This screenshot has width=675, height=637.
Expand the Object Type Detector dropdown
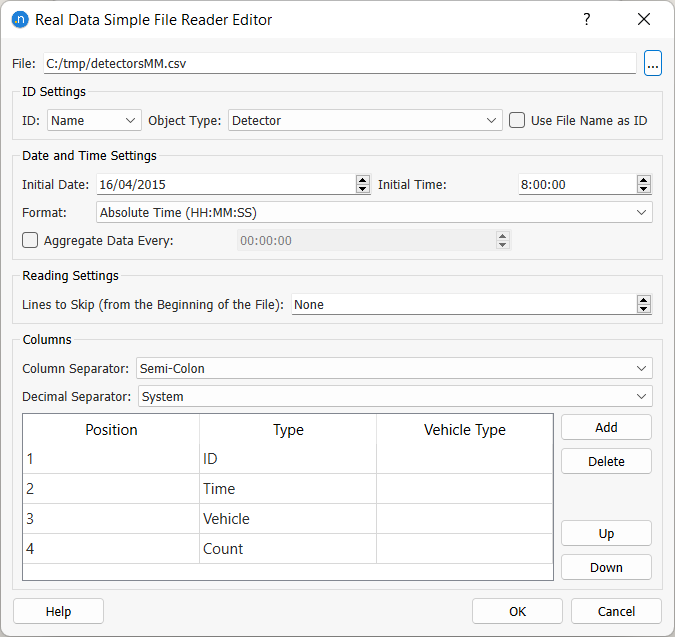365,120
